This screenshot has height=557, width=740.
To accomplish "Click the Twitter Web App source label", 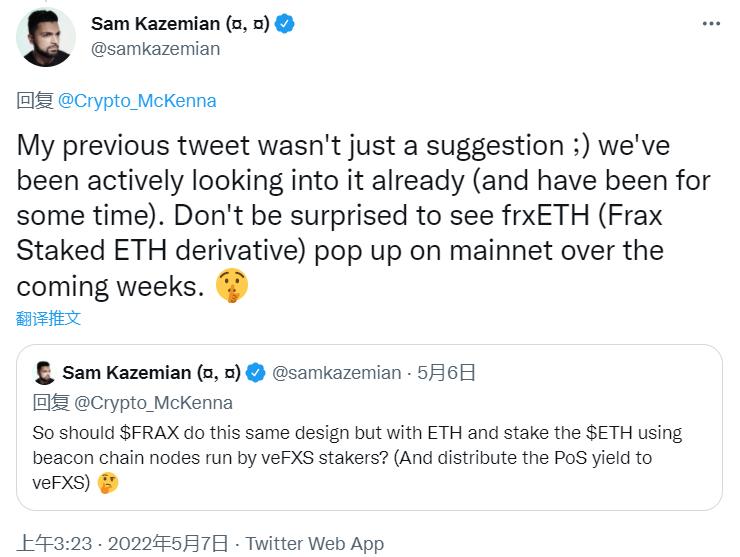I will (x=314, y=543).
